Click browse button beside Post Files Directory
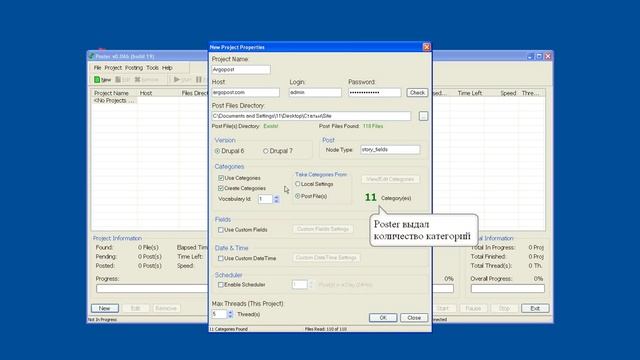Screen dimensions: 640x360 click(423, 116)
